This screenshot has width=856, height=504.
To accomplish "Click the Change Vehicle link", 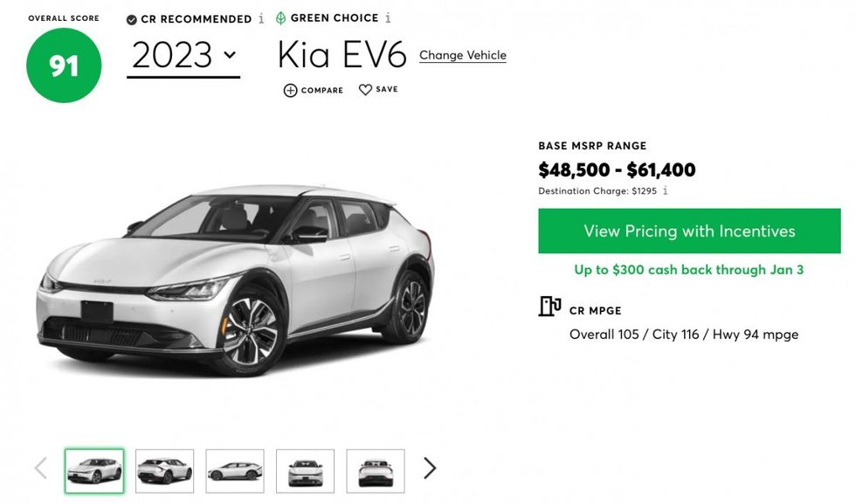I will 463,55.
